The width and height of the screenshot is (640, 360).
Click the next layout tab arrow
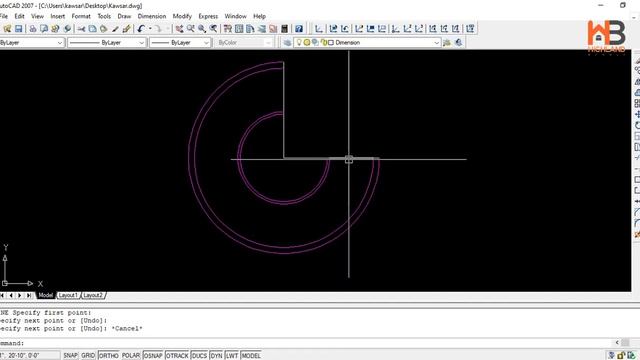click(x=20, y=295)
